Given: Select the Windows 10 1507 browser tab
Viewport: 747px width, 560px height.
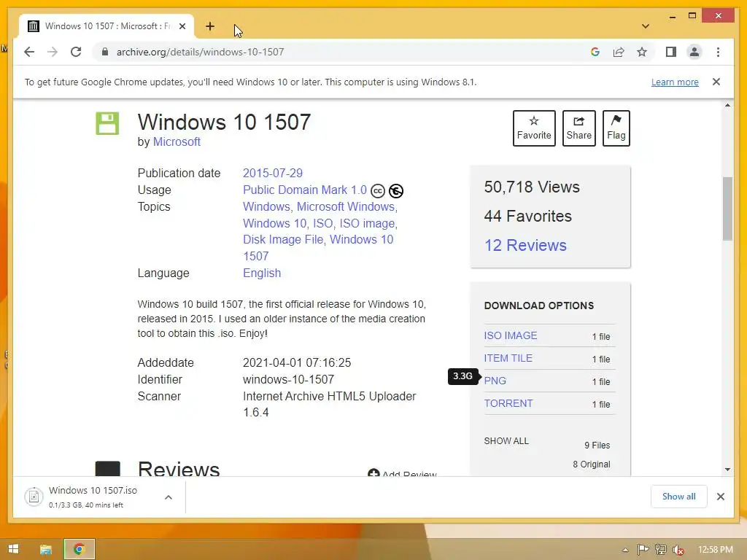Looking at the screenshot, I should [x=107, y=26].
